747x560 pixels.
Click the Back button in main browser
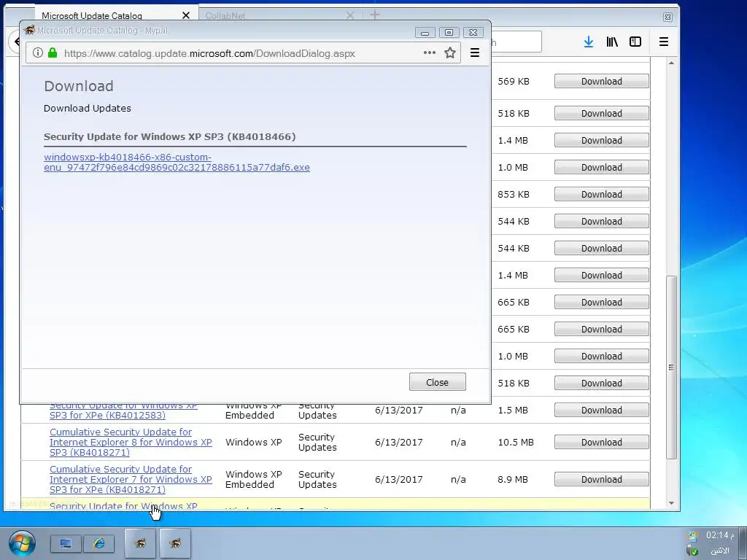tap(15, 42)
